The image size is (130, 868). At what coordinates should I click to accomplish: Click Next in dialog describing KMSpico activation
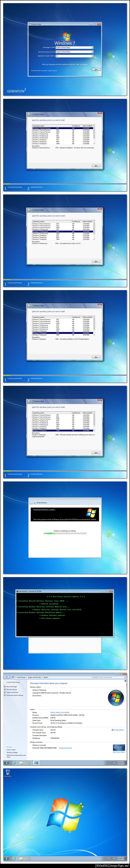click(x=96, y=357)
